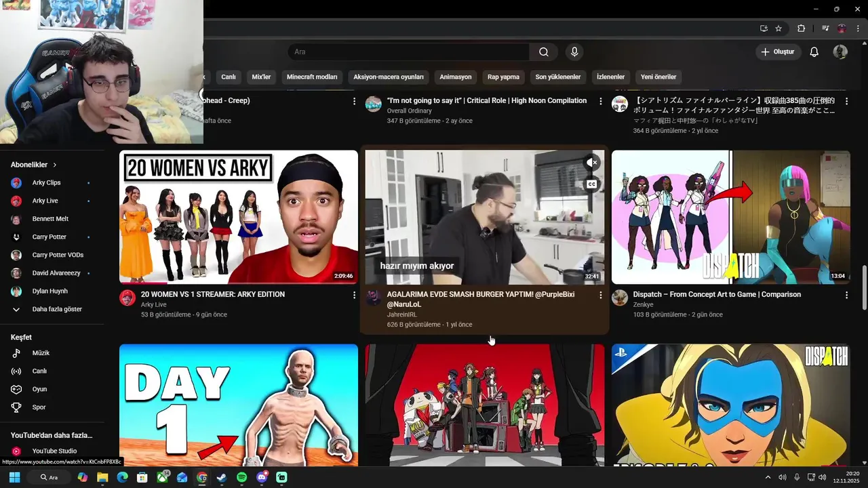868x488 pixels.
Task: Toggle captions CC on preview video
Action: (591, 184)
